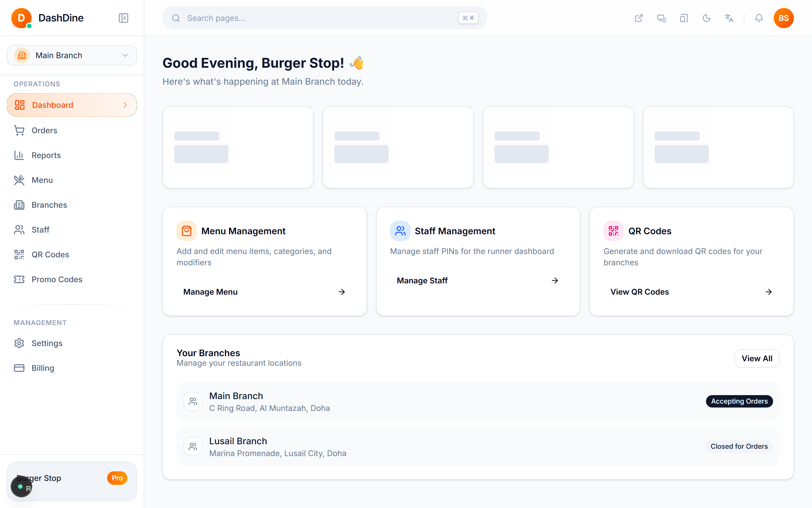Open Billing in the sidebar

click(72, 368)
